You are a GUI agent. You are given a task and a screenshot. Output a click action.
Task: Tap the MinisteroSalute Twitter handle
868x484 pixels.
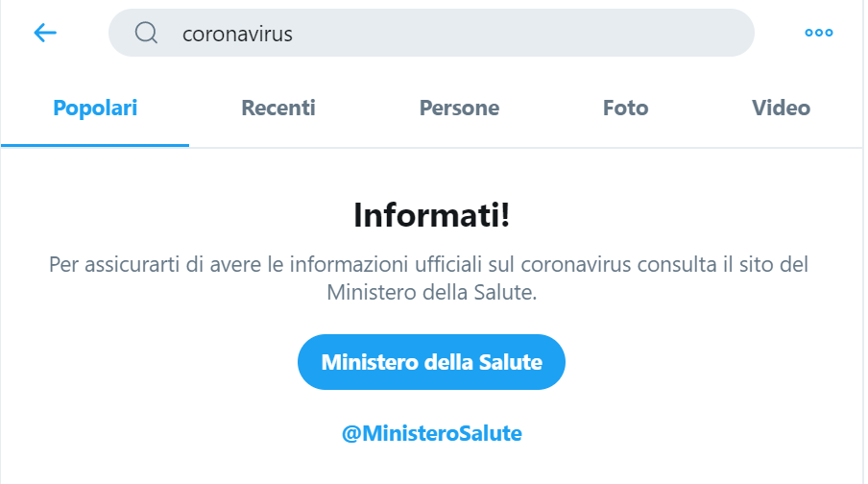[431, 433]
